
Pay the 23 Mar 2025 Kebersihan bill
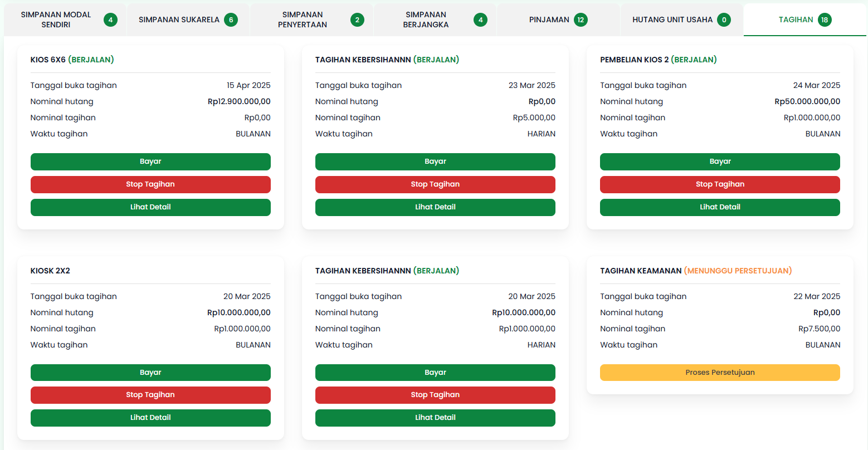click(x=435, y=162)
